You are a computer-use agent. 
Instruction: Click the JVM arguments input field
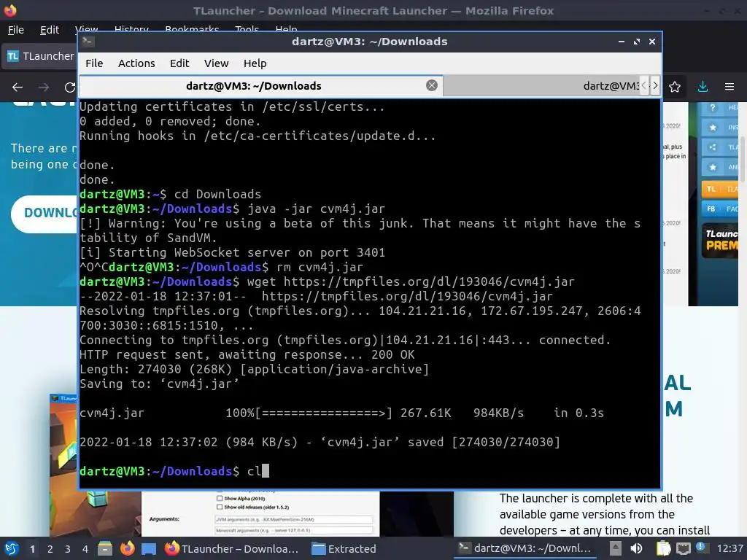[x=293, y=519]
